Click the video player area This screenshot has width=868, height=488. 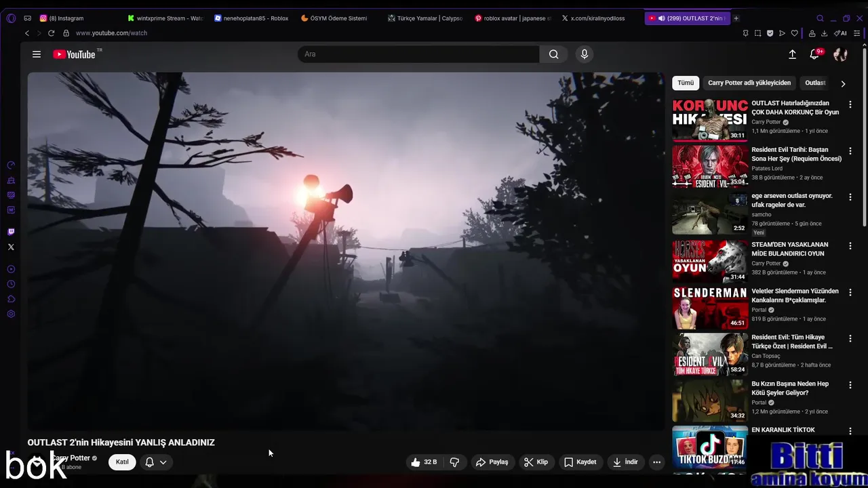click(346, 251)
